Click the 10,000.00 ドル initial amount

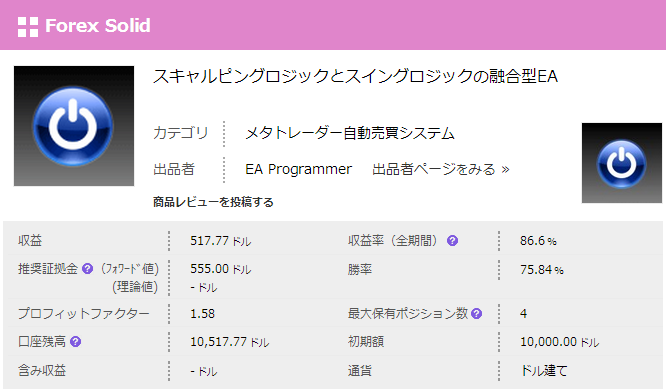click(x=559, y=342)
